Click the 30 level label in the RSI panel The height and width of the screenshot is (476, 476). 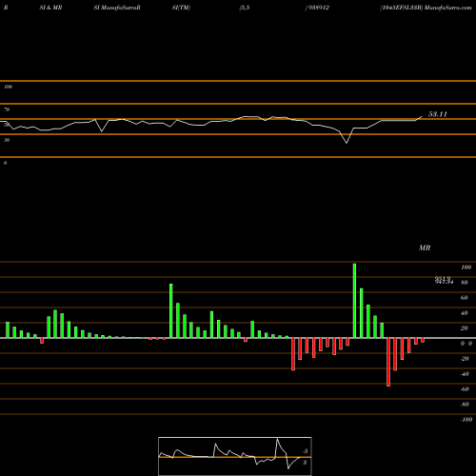[7, 140]
